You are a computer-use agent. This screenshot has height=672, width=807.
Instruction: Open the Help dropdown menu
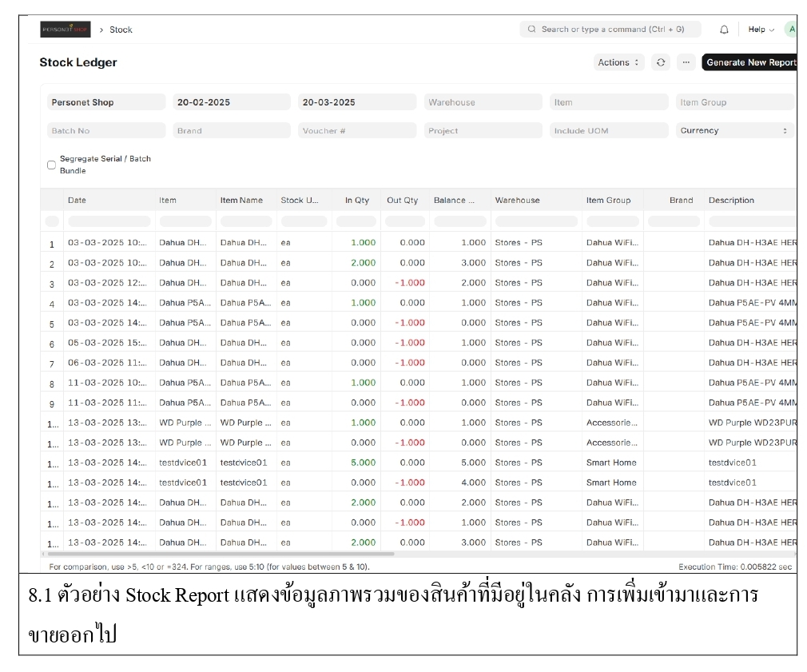tap(761, 30)
